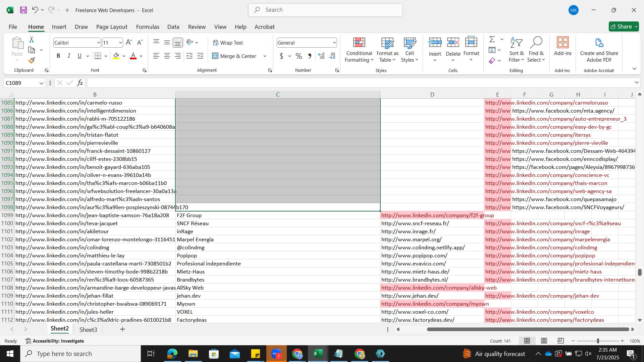
Task: Increase indent in the Alignment group
Action: coord(200,56)
